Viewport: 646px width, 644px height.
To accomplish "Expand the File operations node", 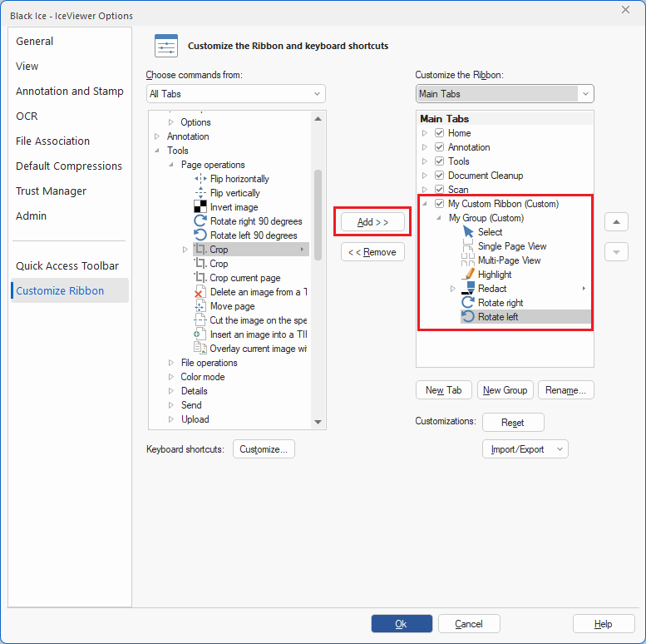I will click(171, 363).
